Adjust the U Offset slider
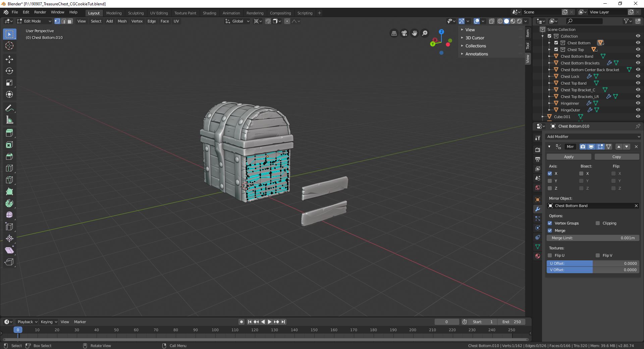Image resolution: width=644 pixels, height=349 pixels. click(x=593, y=263)
